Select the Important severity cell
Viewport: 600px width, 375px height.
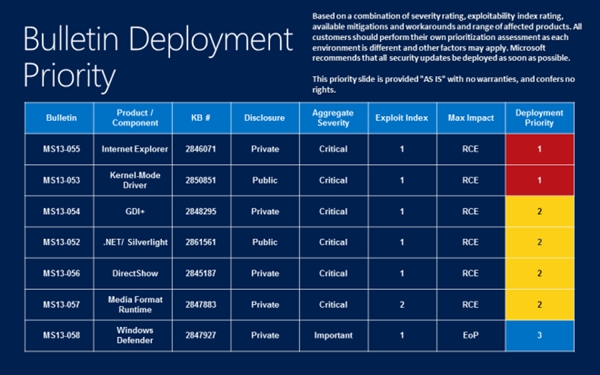[334, 336]
